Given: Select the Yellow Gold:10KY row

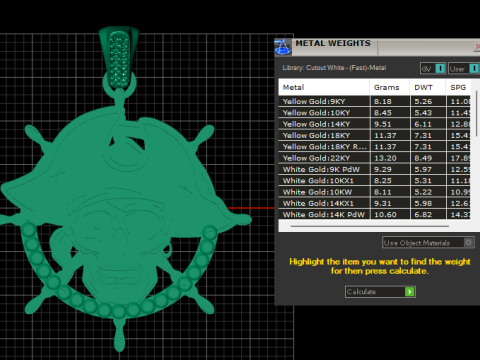Looking at the screenshot, I should point(374,113).
